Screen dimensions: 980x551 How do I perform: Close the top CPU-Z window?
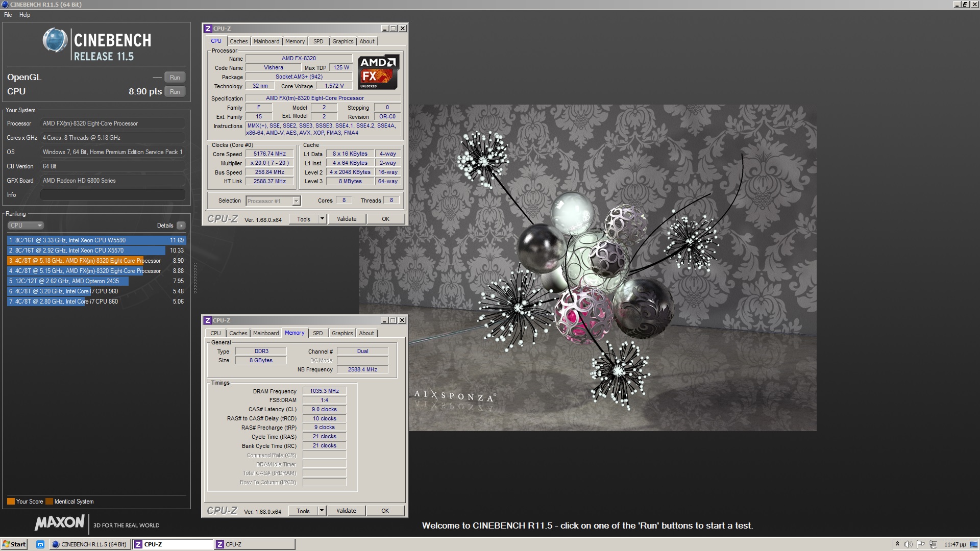tap(403, 29)
